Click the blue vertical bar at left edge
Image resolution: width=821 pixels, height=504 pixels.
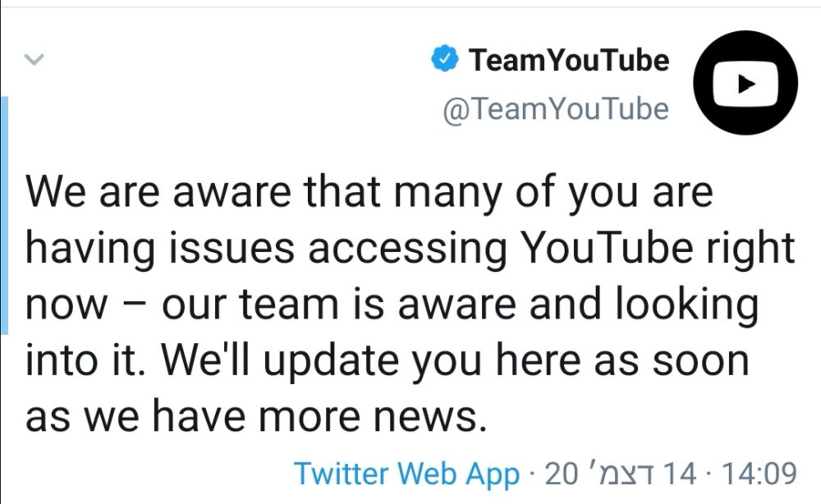[x=4, y=215]
